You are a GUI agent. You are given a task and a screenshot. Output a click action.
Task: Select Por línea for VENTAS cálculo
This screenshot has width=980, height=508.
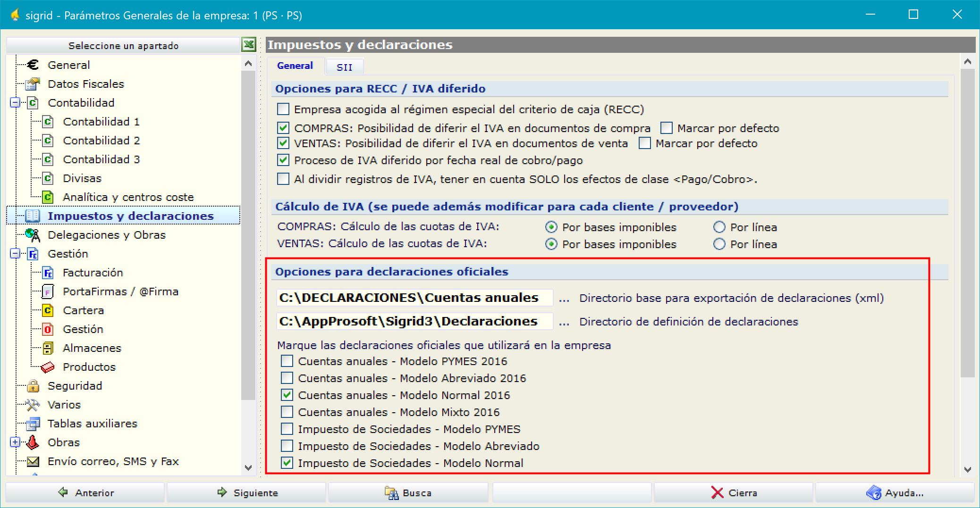point(719,244)
